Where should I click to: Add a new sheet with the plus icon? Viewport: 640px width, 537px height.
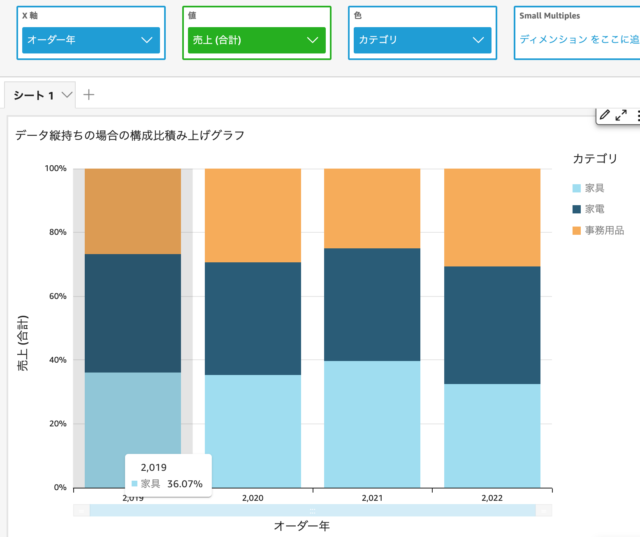(x=89, y=94)
